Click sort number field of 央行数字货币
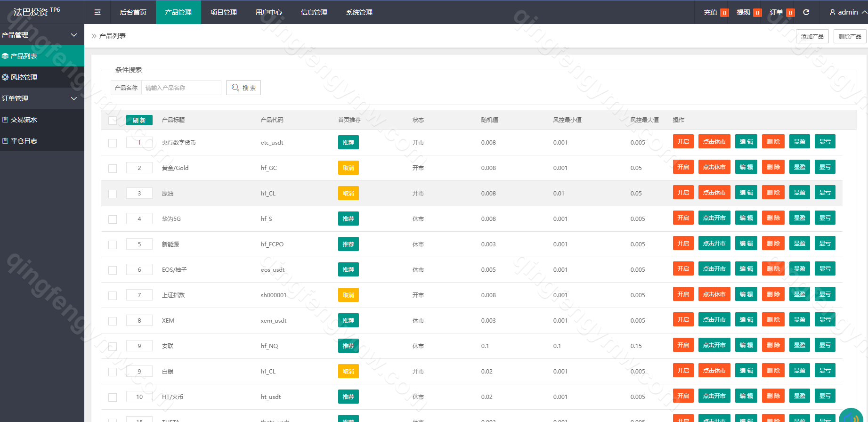Viewport: 868px width, 422px height. pos(139,142)
